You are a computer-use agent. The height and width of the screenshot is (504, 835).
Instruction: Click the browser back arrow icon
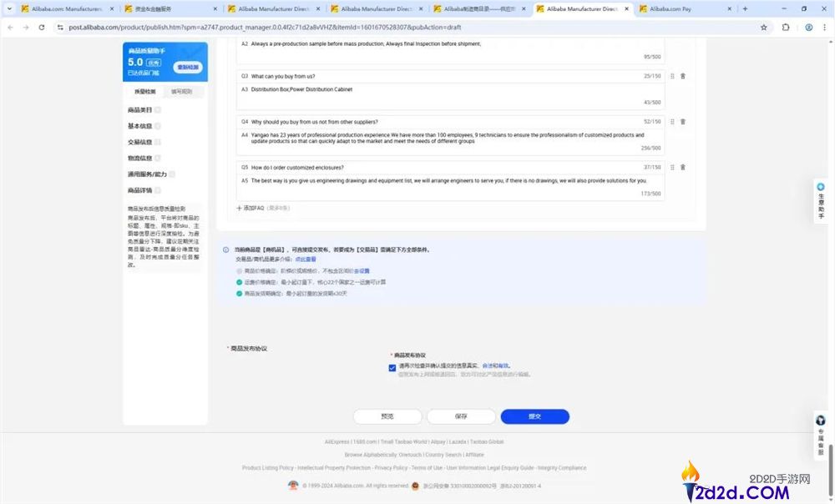[9, 27]
